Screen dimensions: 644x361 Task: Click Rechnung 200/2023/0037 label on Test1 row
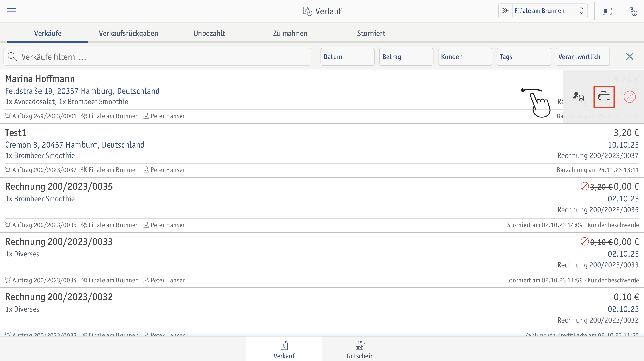coord(598,155)
